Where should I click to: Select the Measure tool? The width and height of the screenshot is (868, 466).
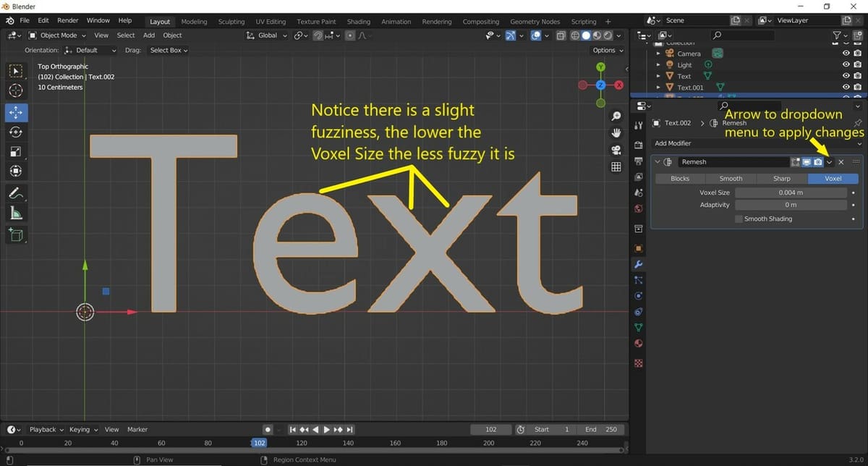point(16,213)
